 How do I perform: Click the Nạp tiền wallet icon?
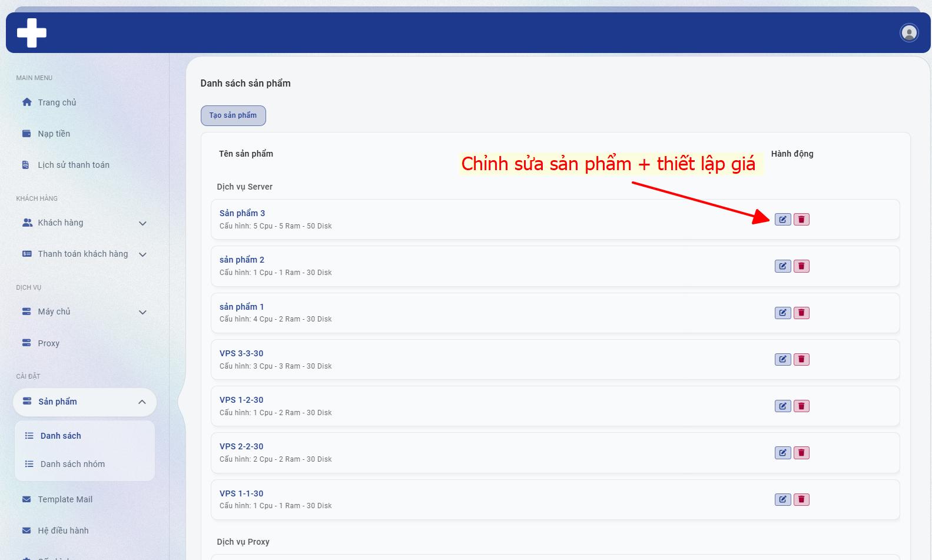(x=26, y=134)
